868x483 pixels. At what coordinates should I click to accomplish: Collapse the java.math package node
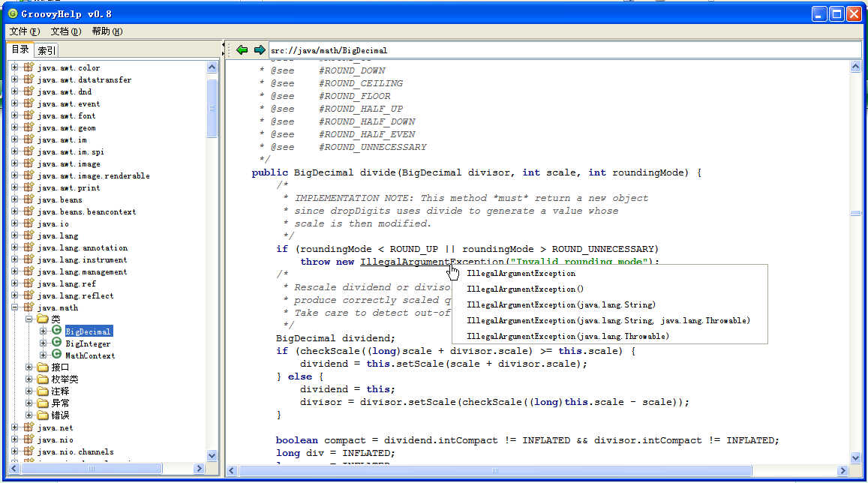15,307
